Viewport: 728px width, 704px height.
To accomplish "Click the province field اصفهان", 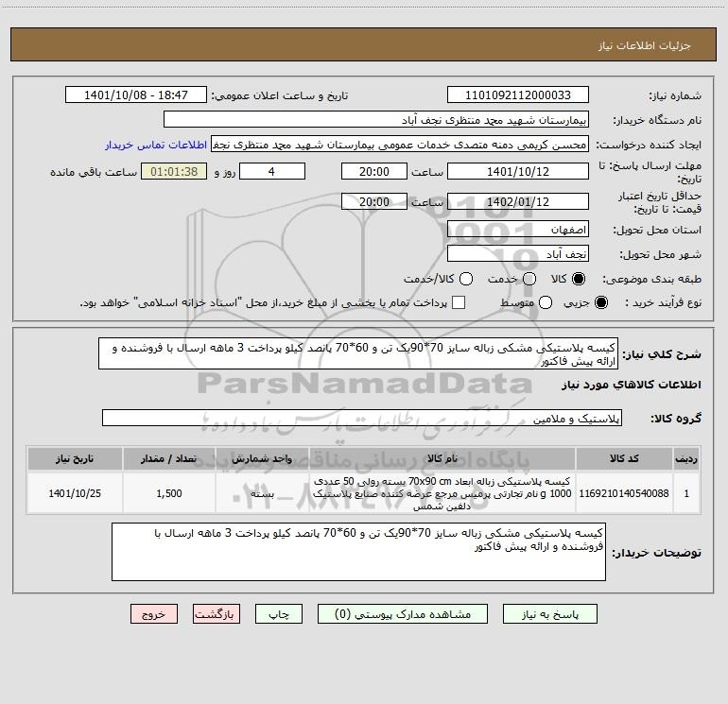I will tap(518, 230).
